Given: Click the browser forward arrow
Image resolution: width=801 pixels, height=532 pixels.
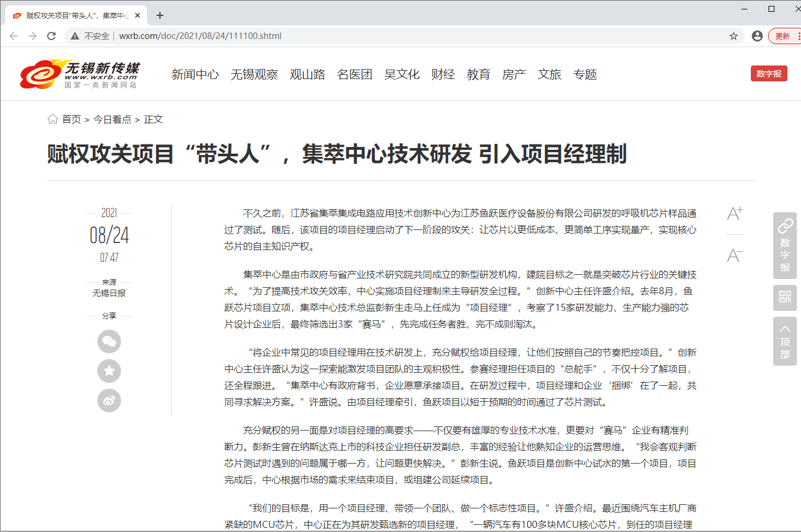Looking at the screenshot, I should coord(32,36).
